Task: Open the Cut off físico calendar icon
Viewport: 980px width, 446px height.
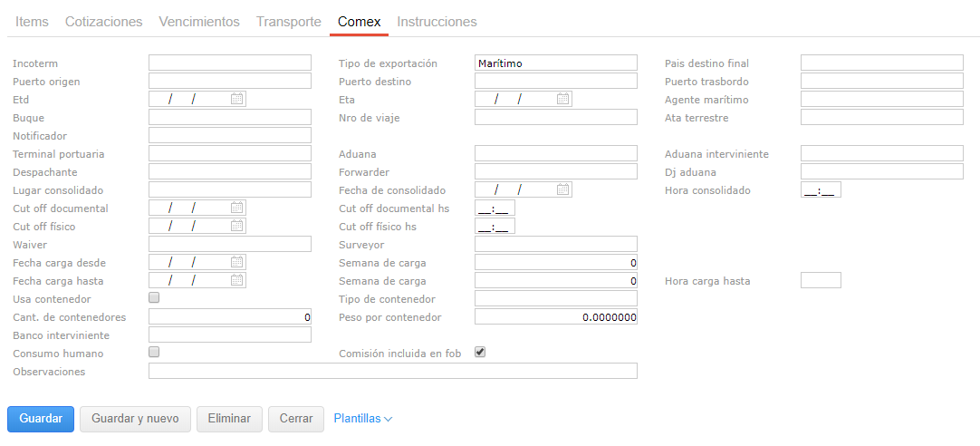Action: pyautogui.click(x=236, y=226)
